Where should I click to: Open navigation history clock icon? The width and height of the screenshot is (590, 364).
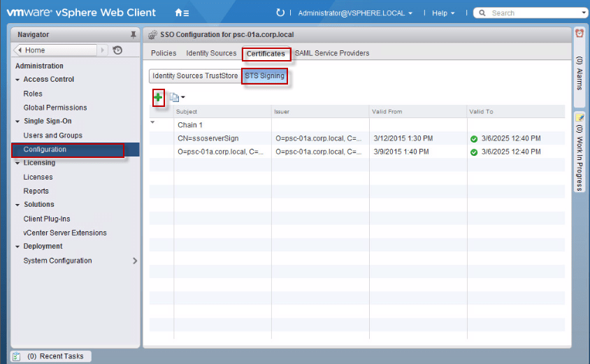pyautogui.click(x=117, y=50)
